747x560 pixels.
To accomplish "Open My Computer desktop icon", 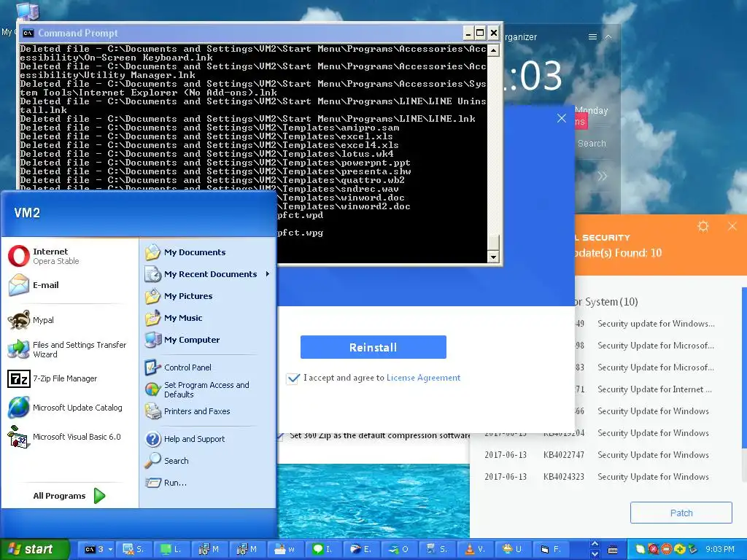I will click(x=27, y=10).
